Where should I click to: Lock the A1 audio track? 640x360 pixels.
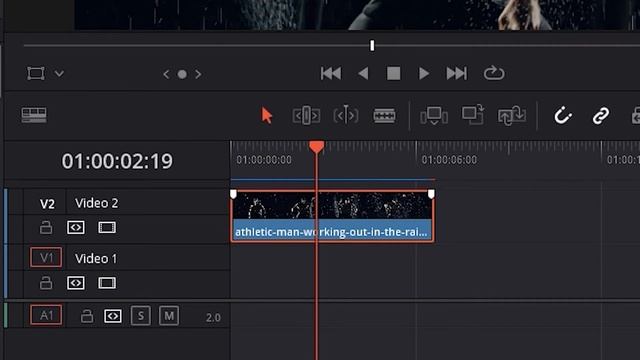(87, 316)
